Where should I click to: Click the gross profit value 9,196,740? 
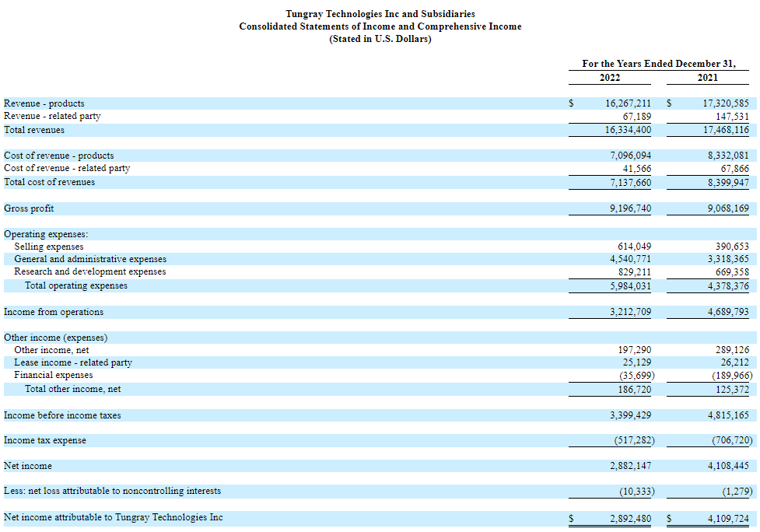click(x=631, y=208)
